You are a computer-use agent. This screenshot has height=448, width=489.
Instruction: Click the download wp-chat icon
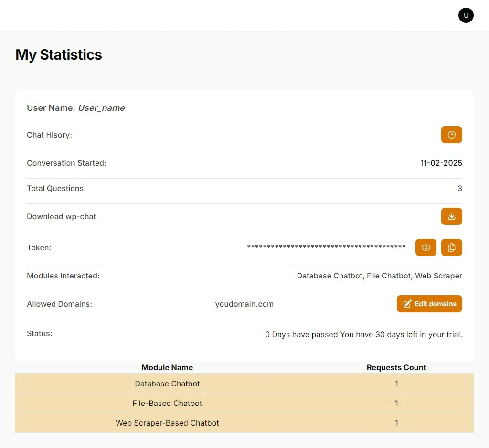[451, 216]
